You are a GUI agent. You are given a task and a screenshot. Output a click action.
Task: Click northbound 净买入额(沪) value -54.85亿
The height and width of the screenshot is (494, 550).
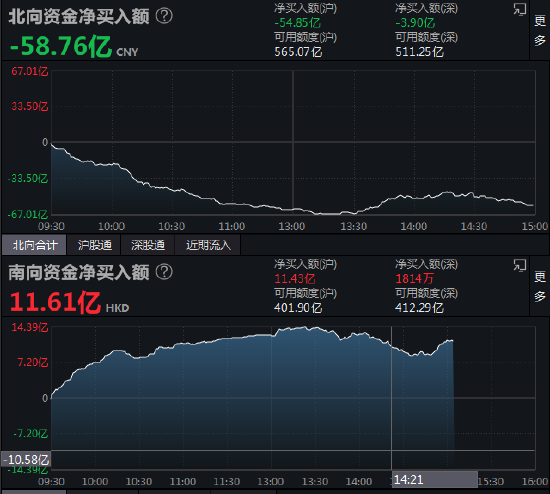(297, 23)
